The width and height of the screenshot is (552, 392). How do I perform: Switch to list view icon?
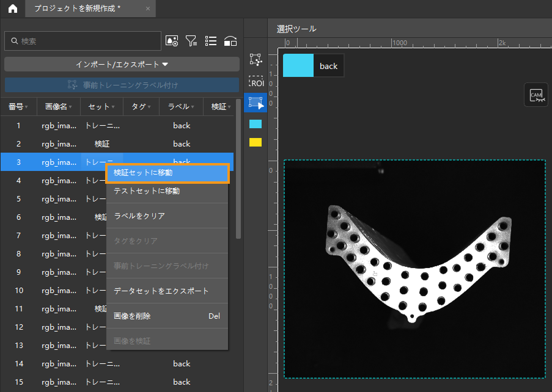coord(211,41)
